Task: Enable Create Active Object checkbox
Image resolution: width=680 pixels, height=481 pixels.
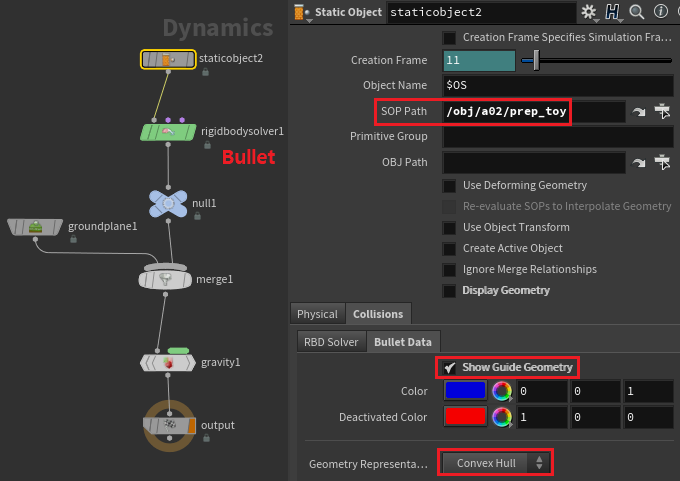Action: coord(449,249)
